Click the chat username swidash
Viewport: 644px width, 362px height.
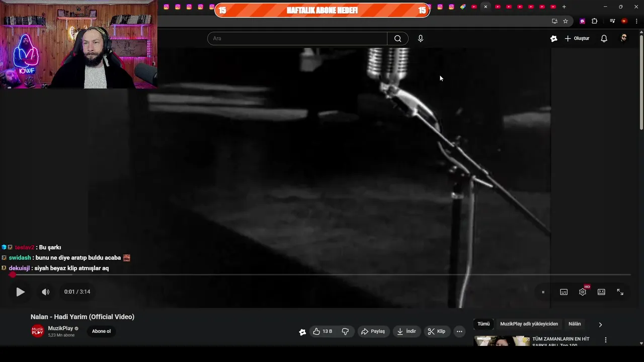(x=20, y=258)
